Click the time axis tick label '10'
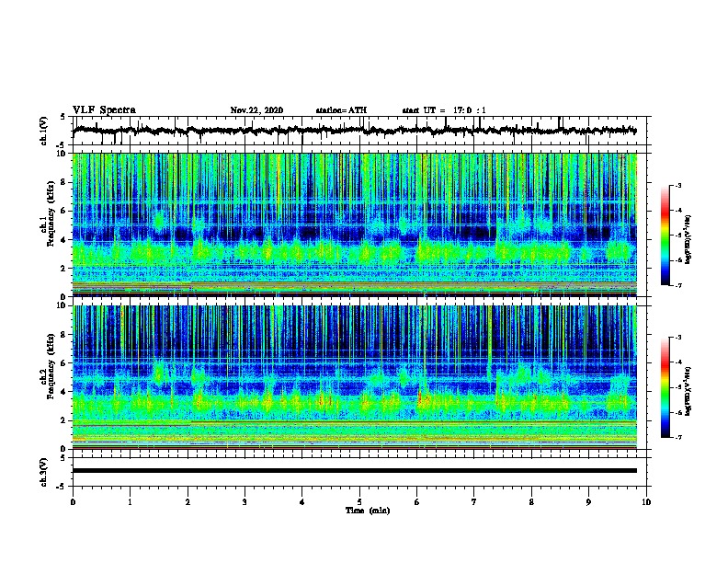 (646, 501)
